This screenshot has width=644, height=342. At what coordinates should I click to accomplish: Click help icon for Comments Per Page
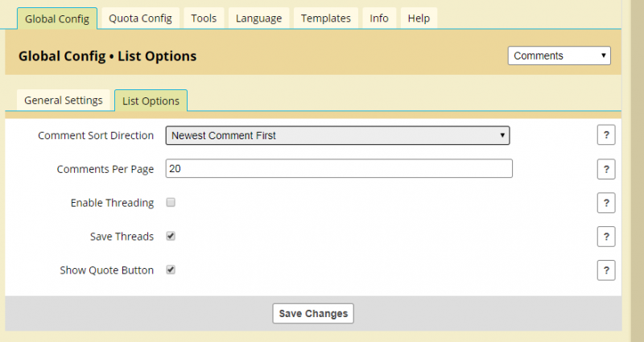click(606, 169)
